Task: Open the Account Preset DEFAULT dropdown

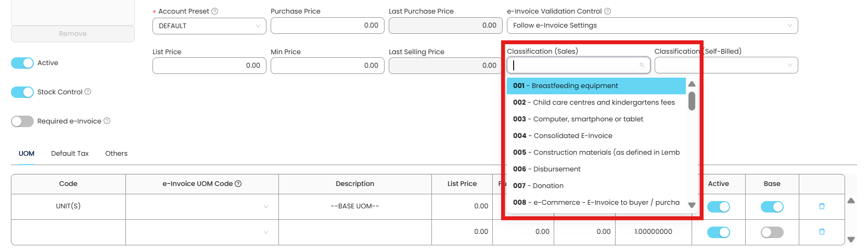Action: click(209, 26)
